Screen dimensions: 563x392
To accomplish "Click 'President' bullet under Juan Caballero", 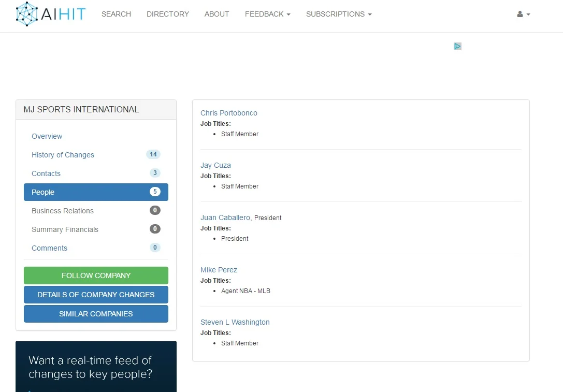I will (x=235, y=239).
